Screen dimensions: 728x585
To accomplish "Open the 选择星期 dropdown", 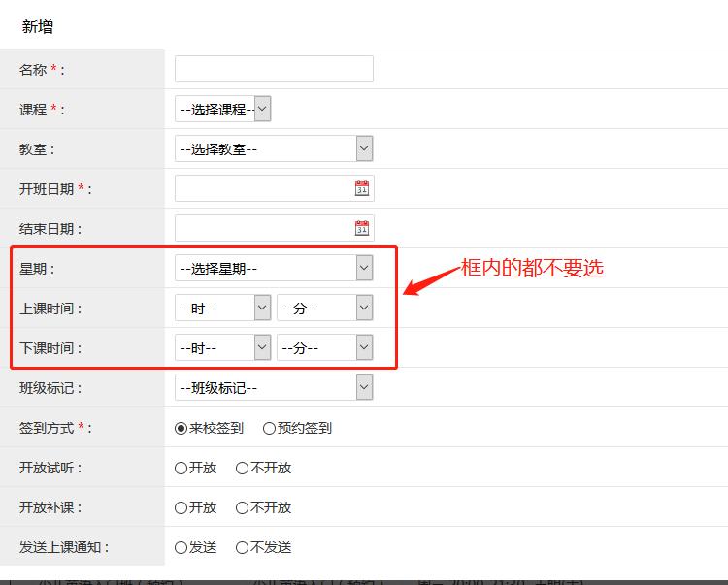I will 274,268.
